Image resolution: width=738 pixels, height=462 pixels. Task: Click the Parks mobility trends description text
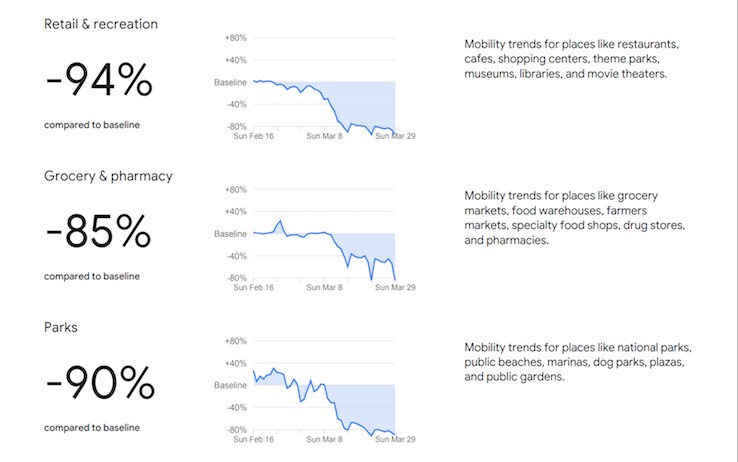578,362
